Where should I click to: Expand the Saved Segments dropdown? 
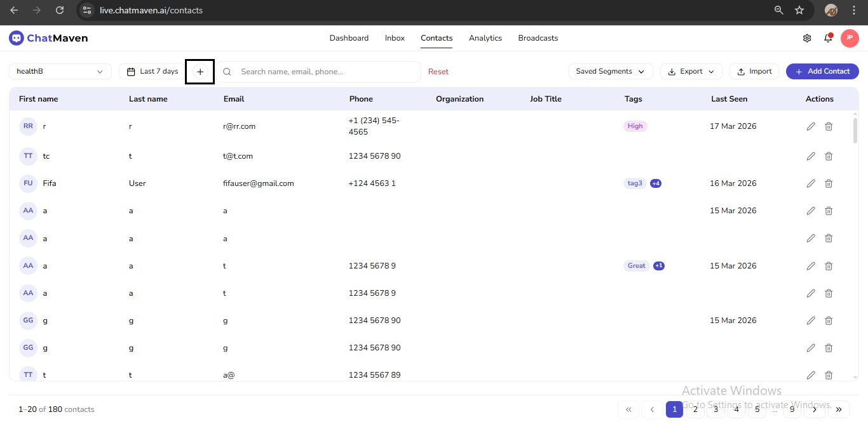[610, 71]
